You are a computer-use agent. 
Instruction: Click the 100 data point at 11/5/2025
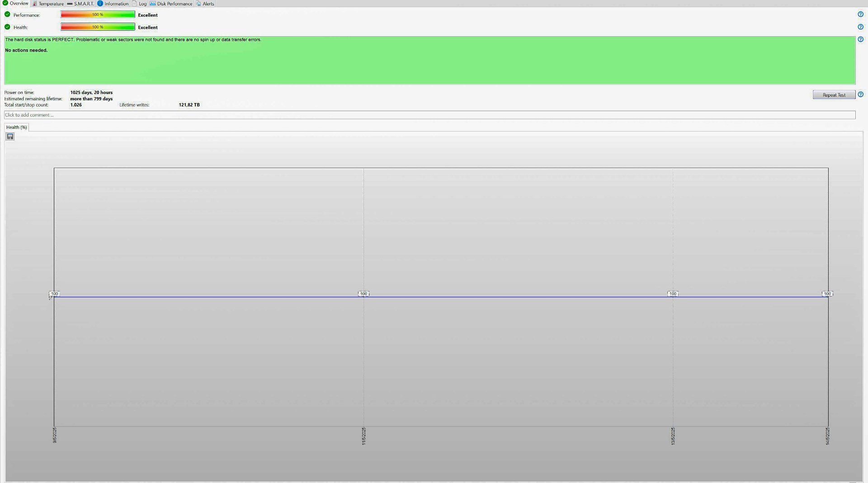tap(363, 294)
